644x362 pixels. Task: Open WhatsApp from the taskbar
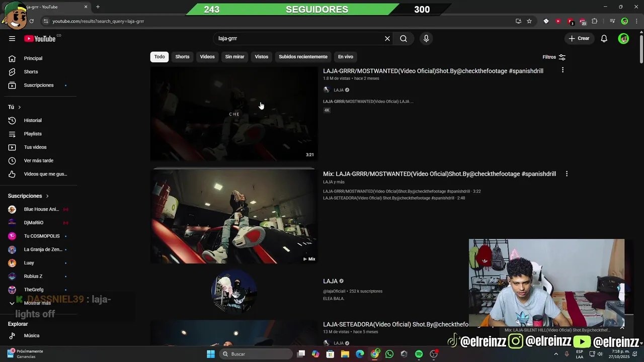click(x=389, y=354)
